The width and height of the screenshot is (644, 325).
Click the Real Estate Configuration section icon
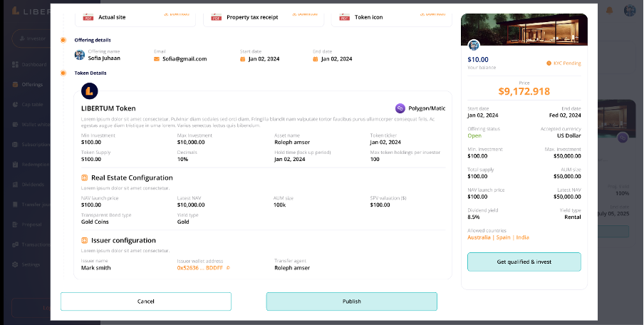coord(85,177)
